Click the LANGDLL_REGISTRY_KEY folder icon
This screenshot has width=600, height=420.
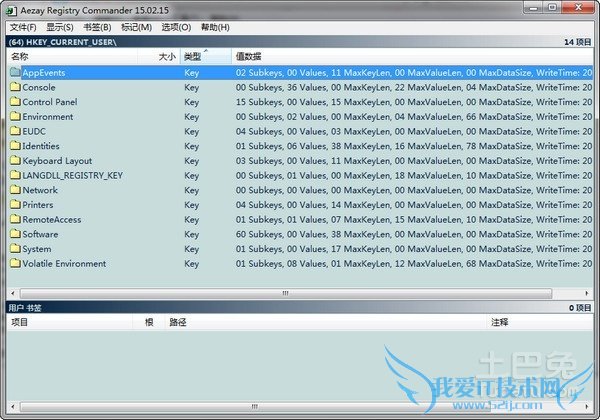tap(15, 175)
